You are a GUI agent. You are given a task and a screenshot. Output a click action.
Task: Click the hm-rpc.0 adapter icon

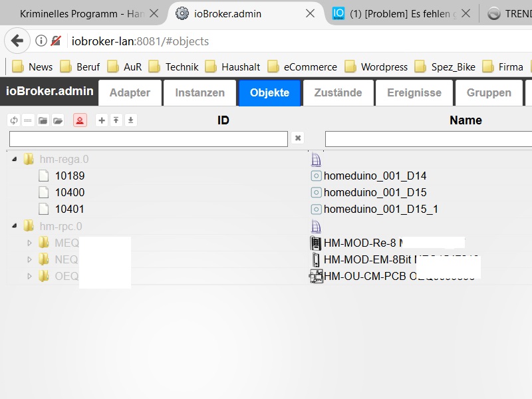(x=316, y=226)
